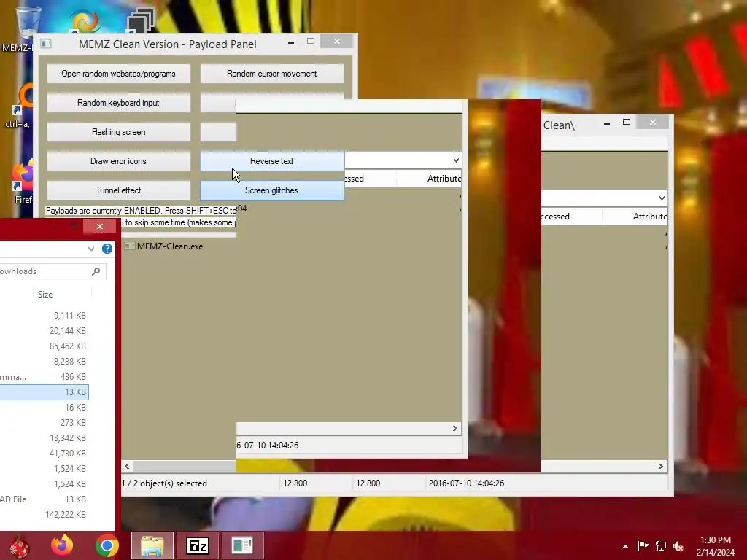
Task: Click the Accessed column header in 7-Zip
Action: click(572, 216)
